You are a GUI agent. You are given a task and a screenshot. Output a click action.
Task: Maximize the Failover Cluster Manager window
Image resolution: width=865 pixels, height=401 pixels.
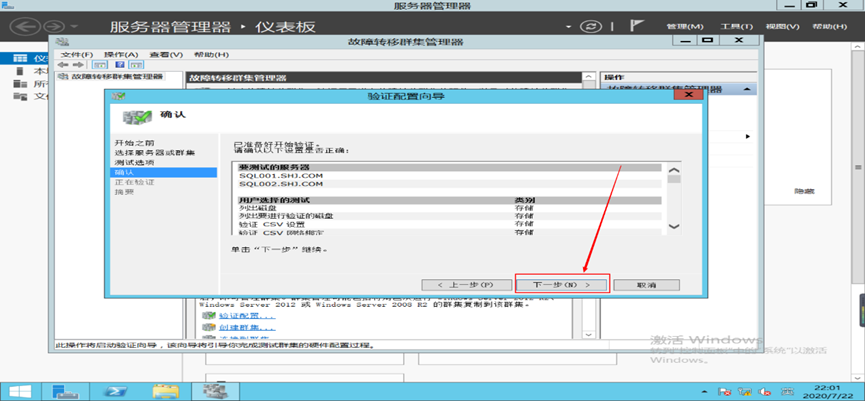(x=707, y=40)
